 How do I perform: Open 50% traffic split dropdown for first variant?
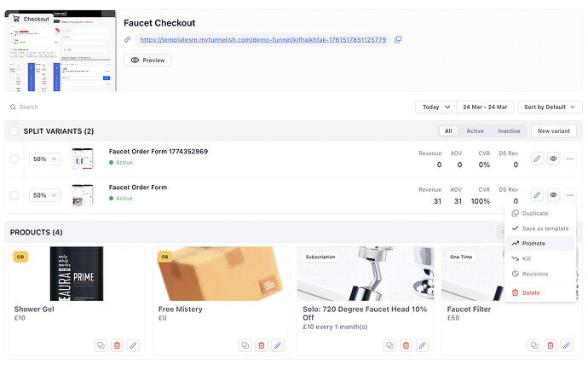[x=44, y=159]
